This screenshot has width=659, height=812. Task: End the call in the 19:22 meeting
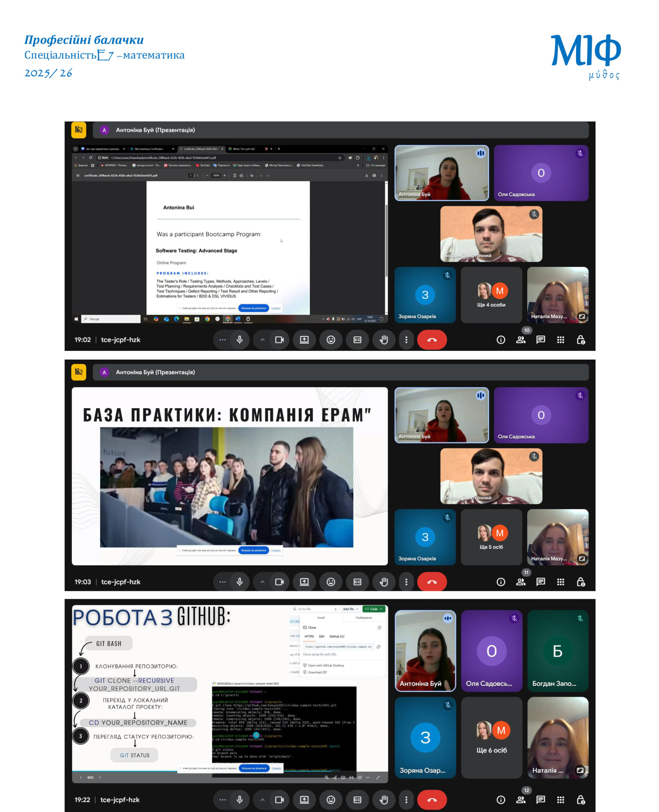(x=432, y=800)
